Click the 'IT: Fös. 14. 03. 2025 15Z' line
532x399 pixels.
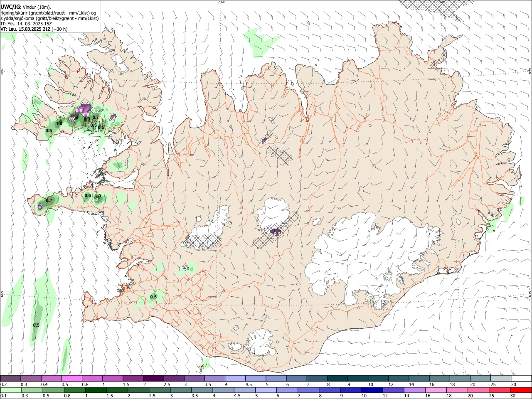click(x=26, y=24)
